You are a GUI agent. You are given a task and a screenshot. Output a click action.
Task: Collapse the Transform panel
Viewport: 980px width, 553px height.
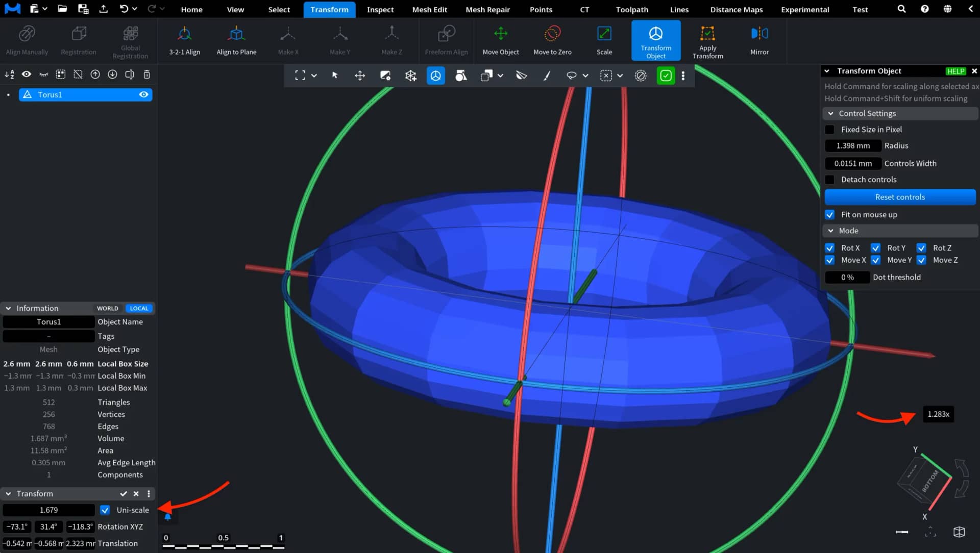coord(8,494)
